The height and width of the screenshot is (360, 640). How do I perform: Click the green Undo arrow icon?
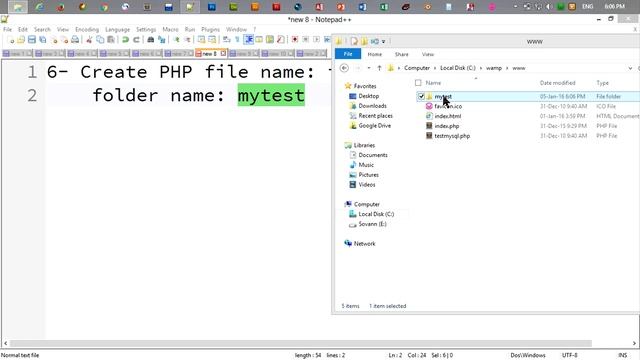click(125, 40)
